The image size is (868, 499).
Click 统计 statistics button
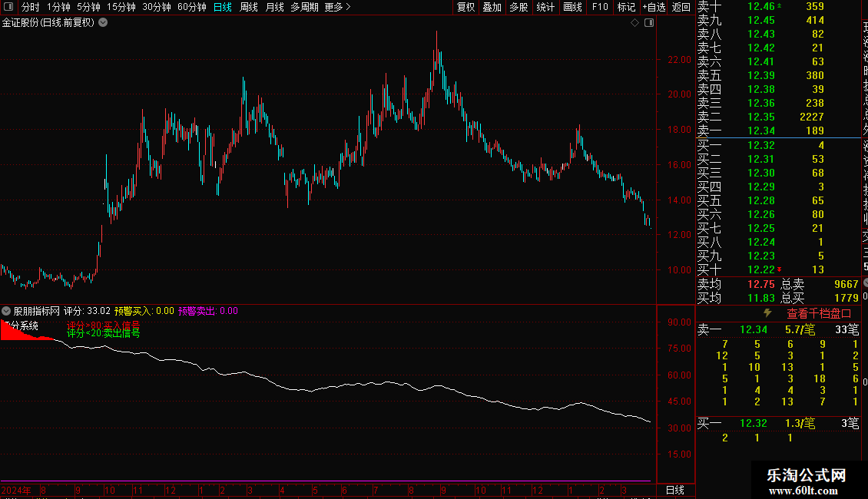545,7
